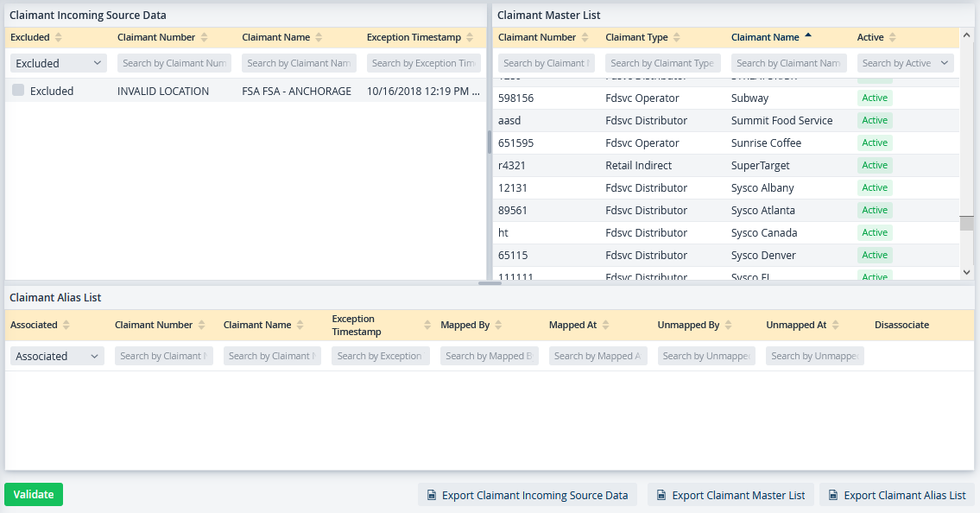Export Claimant Incoming Source Data
Image resolution: width=980 pixels, height=513 pixels.
click(527, 495)
